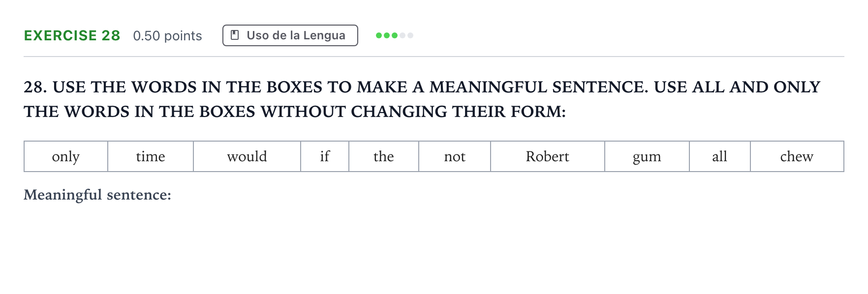Select the word box 'Robert'
This screenshot has width=868, height=294.
point(548,156)
